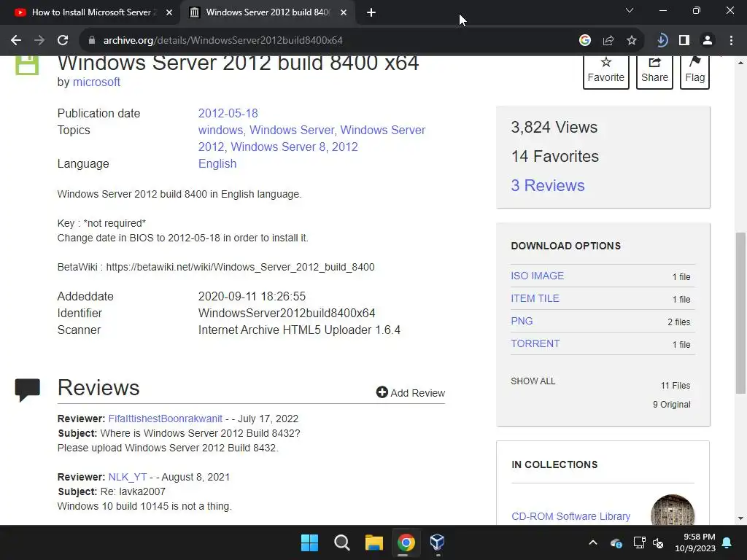Viewport: 747px width, 560px height.
Task: Click the '11 Files' count text
Action: (675, 385)
